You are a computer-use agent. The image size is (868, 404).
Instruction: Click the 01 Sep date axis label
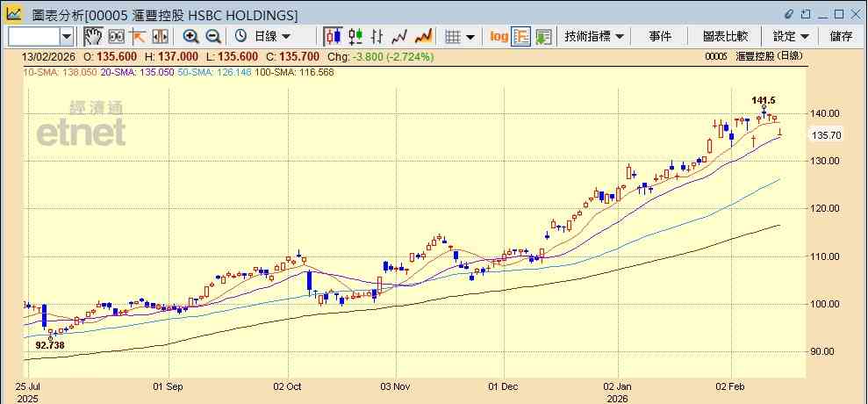(168, 386)
